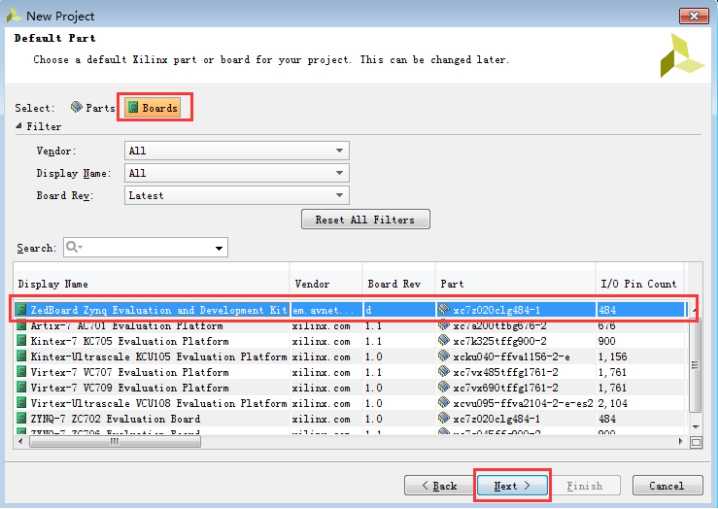Sort by I/O Pin Count column header
Screen dimensions: 718x509
[639, 284]
